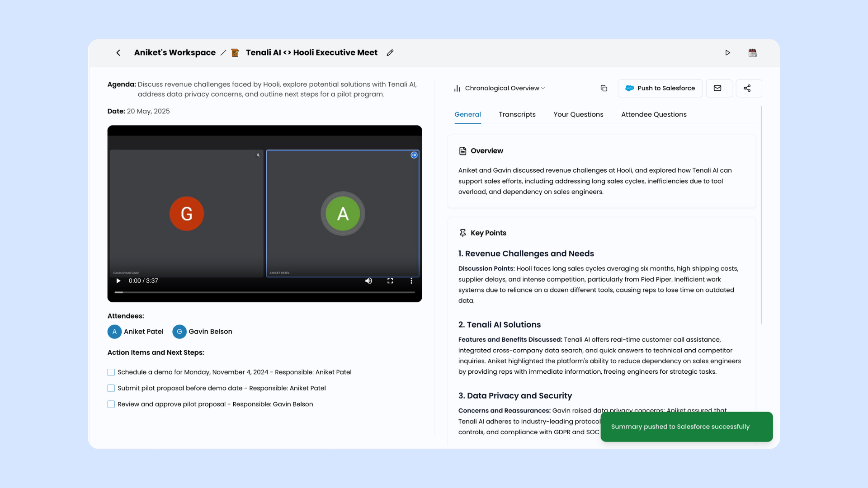Open the calendar icon in header
The height and width of the screenshot is (488, 868).
pyautogui.click(x=752, y=53)
